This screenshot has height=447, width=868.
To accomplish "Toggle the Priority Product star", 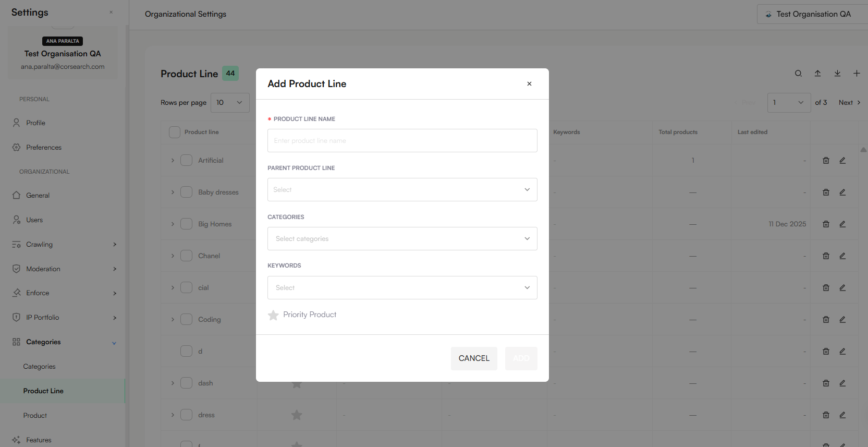I will click(273, 315).
